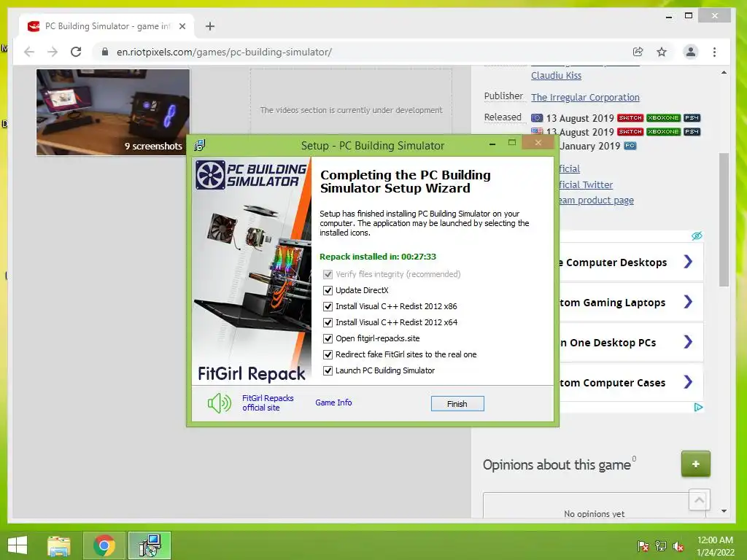Screen dimensions: 747x560
Task: Expand the Computer Desktops ad arrow
Action: click(x=688, y=262)
